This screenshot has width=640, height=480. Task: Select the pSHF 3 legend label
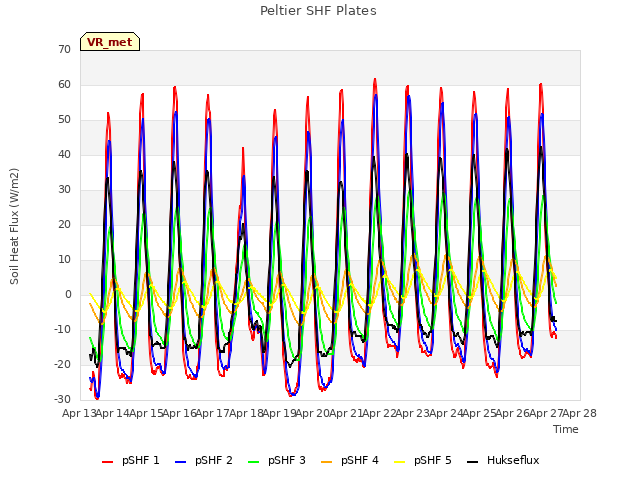(287, 460)
